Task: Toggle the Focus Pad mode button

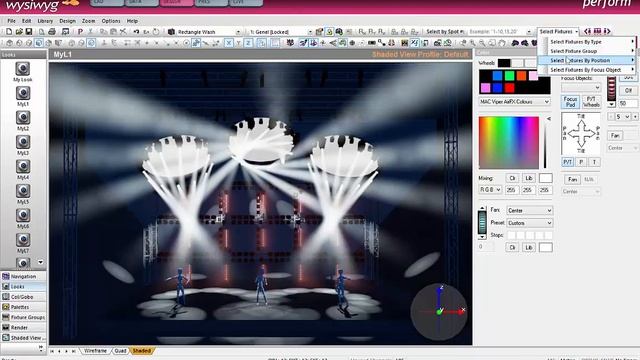Action: tap(570, 102)
